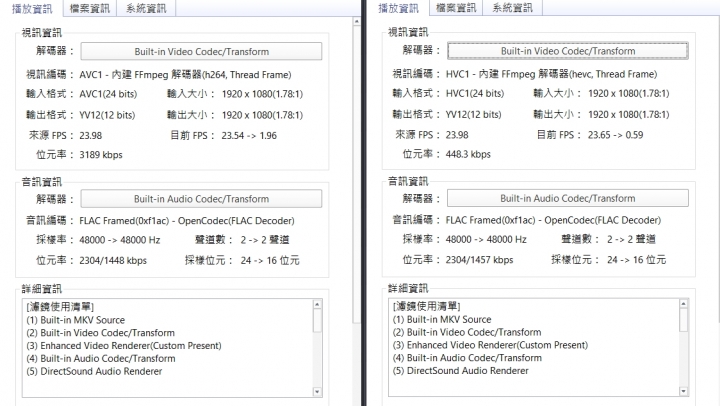Click source FPS "23.98" in right window
This screenshot has width=720, height=406.
(x=457, y=135)
